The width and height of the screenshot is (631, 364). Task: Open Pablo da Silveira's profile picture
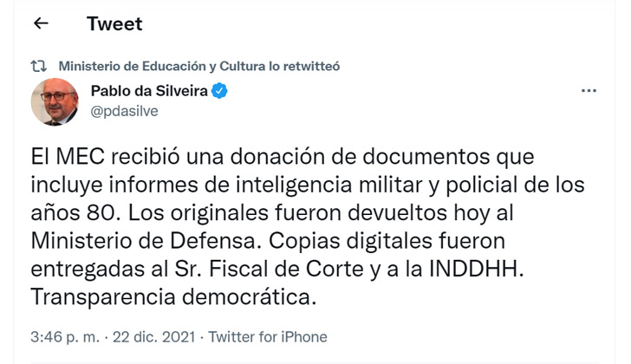pyautogui.click(x=55, y=101)
